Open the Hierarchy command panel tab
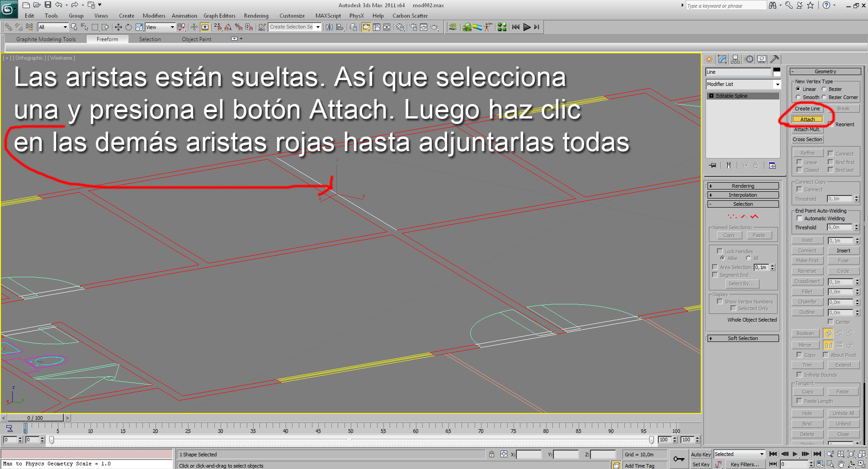868x469 pixels. [736, 59]
